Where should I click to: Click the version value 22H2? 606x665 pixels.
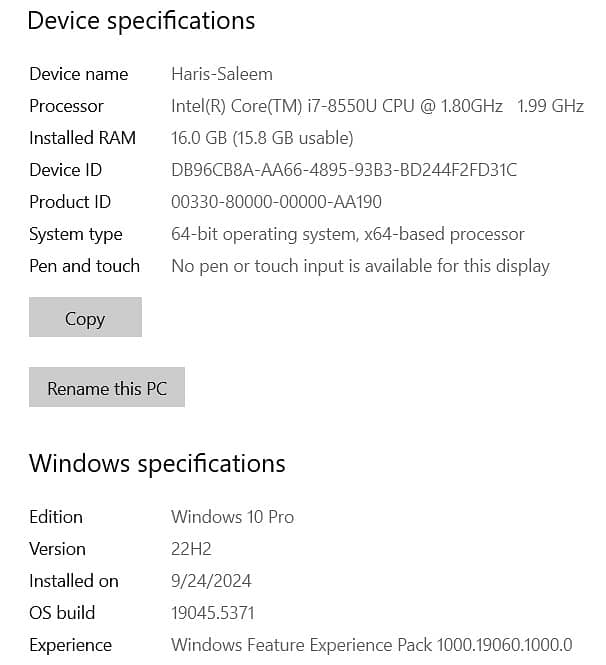(191, 549)
